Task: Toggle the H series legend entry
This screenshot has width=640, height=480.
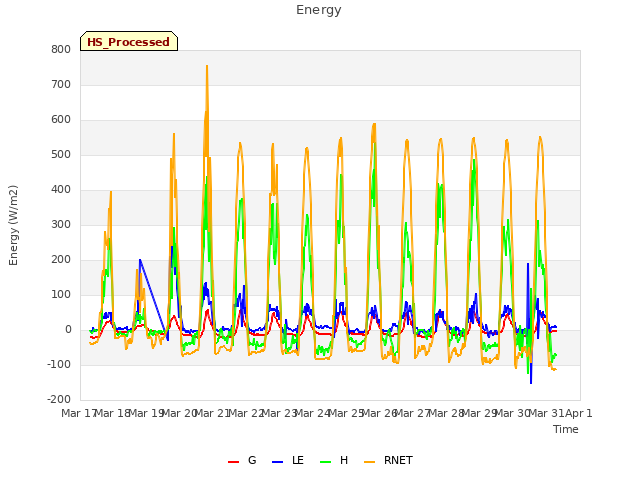Action: (x=334, y=460)
